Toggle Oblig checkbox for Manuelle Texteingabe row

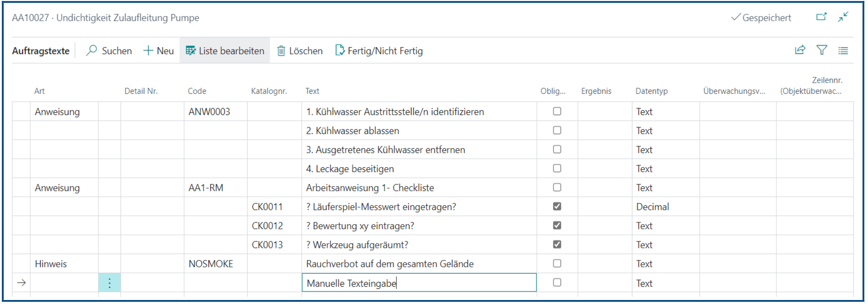pyautogui.click(x=557, y=283)
